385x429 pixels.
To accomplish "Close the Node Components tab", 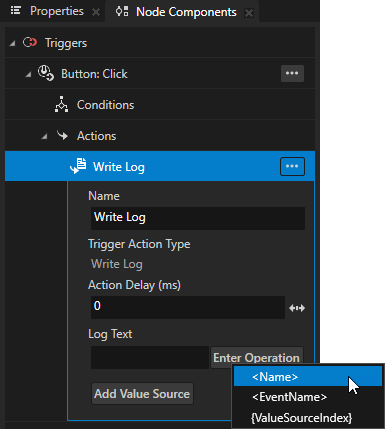I will (x=249, y=13).
